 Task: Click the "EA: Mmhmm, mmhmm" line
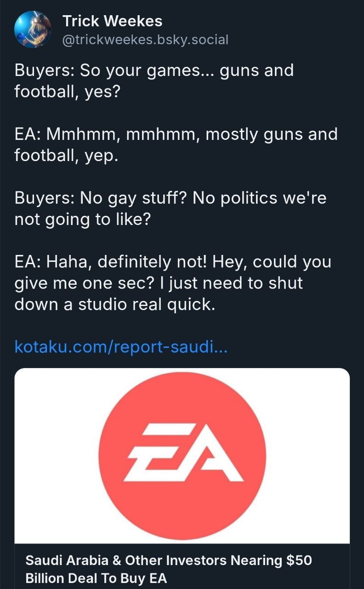tap(176, 134)
